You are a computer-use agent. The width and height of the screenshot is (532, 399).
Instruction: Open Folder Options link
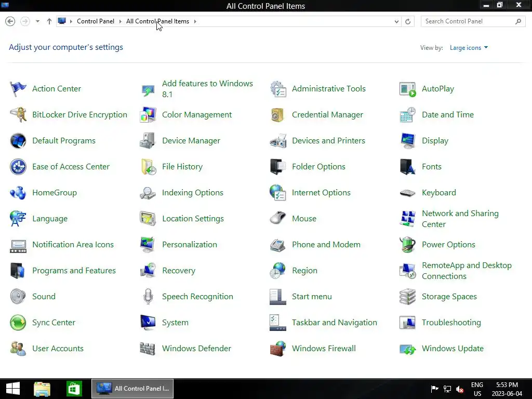[318, 167]
